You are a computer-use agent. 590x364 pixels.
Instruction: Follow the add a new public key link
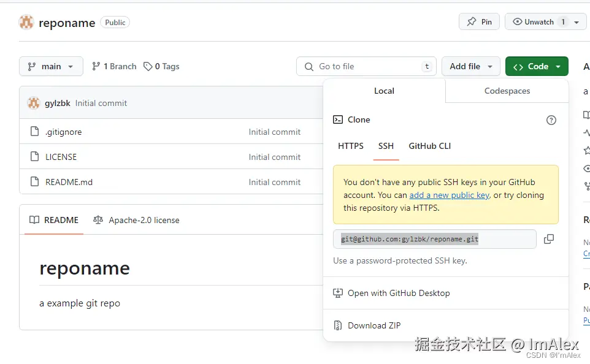click(x=450, y=195)
